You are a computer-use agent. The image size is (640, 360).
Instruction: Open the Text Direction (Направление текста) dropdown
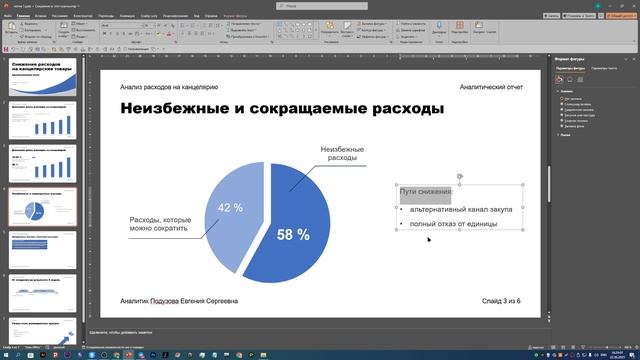pyautogui.click(x=244, y=24)
